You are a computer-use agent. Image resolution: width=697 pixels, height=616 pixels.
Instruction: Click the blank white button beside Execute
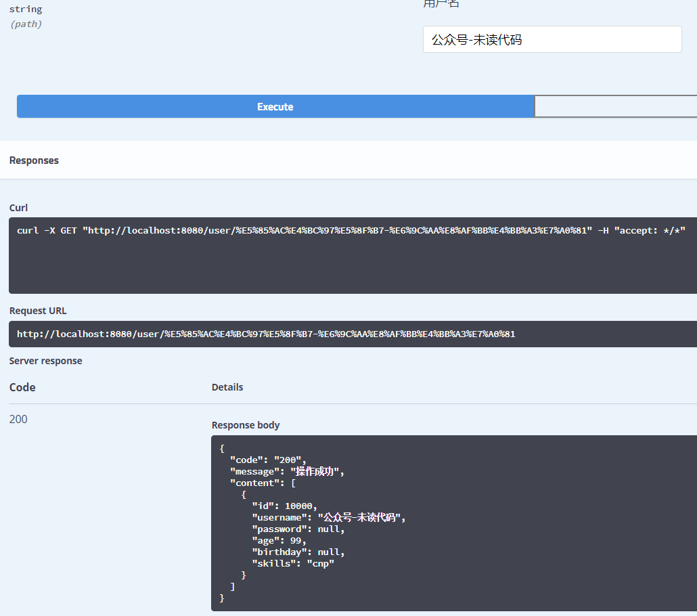pos(615,106)
